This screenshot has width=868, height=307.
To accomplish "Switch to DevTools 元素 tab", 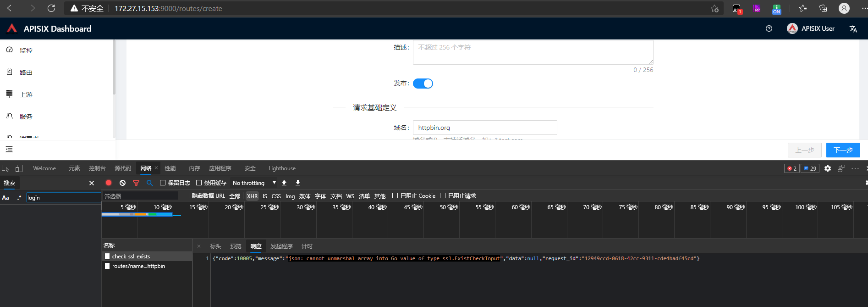I will coord(74,168).
